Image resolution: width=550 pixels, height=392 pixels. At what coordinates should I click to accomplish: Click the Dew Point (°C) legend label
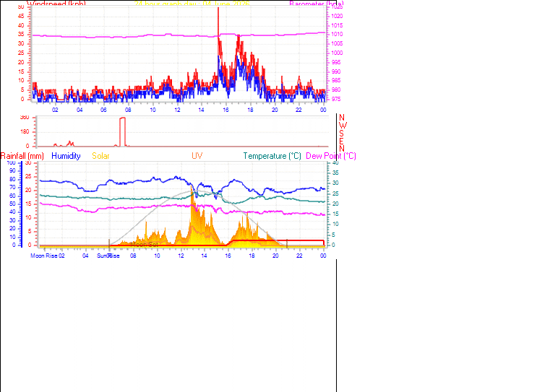tap(331, 156)
